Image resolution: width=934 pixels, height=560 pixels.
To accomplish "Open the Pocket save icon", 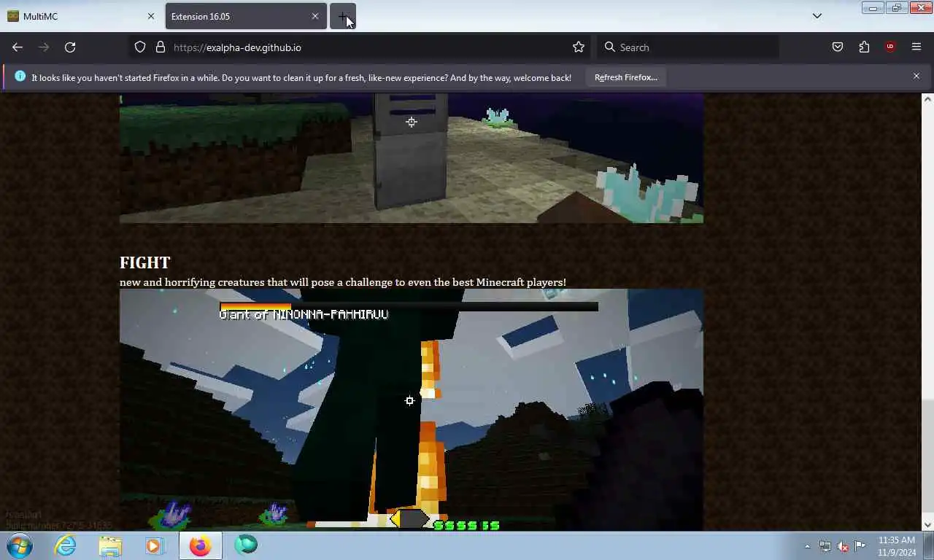I will point(838,47).
